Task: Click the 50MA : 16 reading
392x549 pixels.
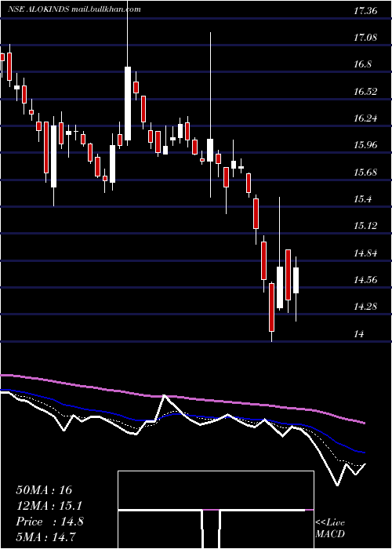Action: tap(44, 490)
